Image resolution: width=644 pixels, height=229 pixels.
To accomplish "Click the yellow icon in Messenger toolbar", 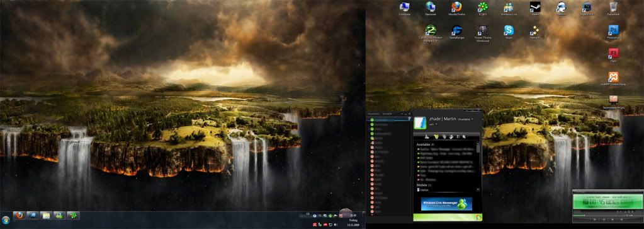I will pos(437,136).
